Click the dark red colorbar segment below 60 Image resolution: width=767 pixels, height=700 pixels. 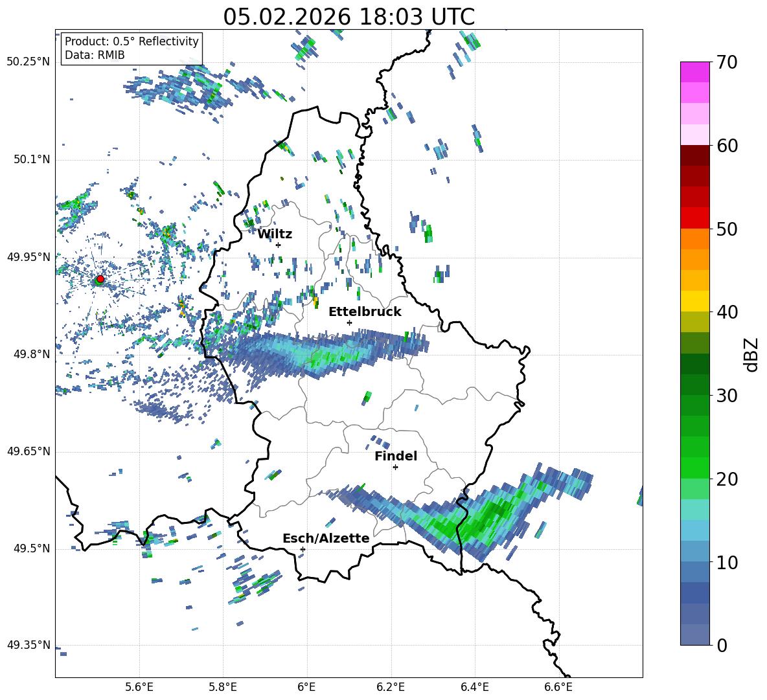tap(695, 155)
